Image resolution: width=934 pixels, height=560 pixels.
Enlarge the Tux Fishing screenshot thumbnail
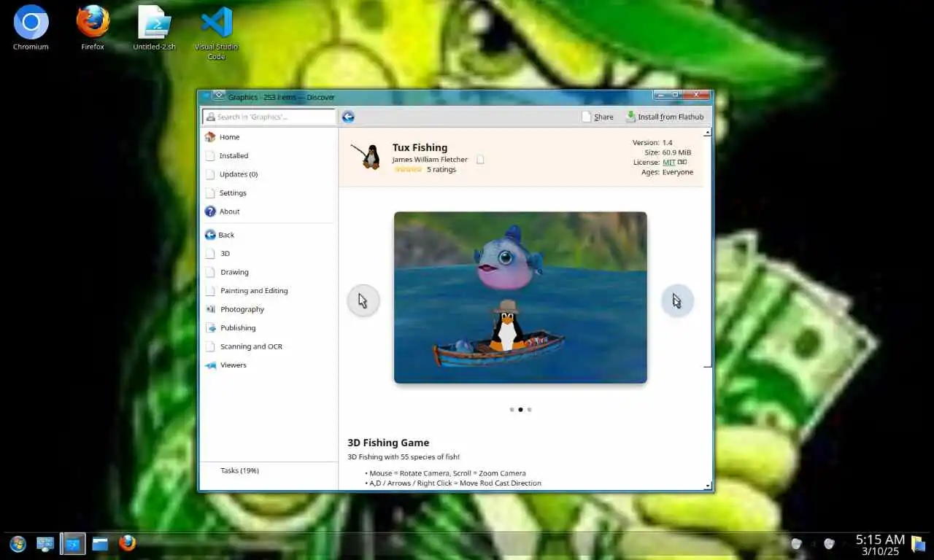tap(520, 297)
